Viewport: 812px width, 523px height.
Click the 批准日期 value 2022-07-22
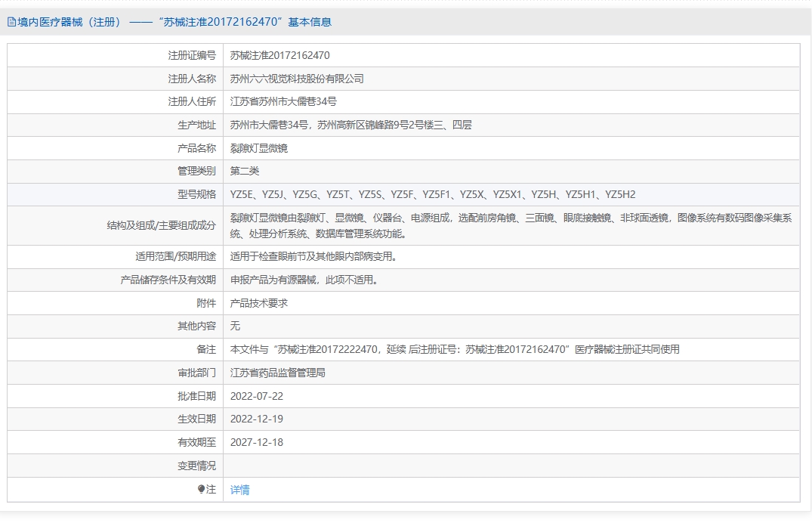[x=256, y=396]
